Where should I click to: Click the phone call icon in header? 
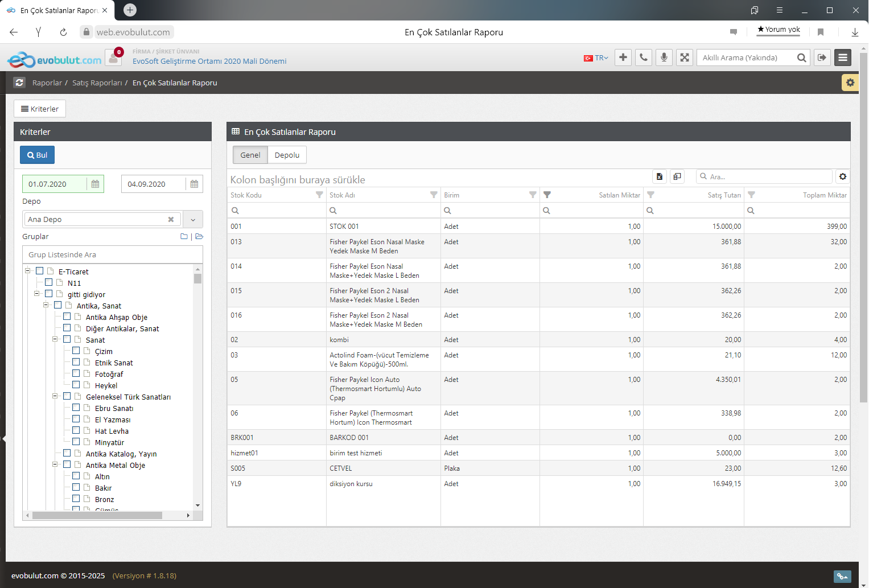pos(643,57)
